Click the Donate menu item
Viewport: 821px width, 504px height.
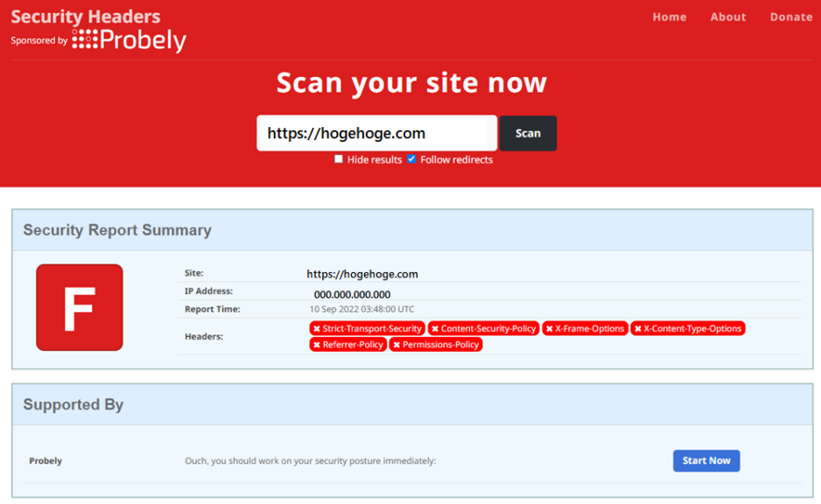(x=790, y=17)
